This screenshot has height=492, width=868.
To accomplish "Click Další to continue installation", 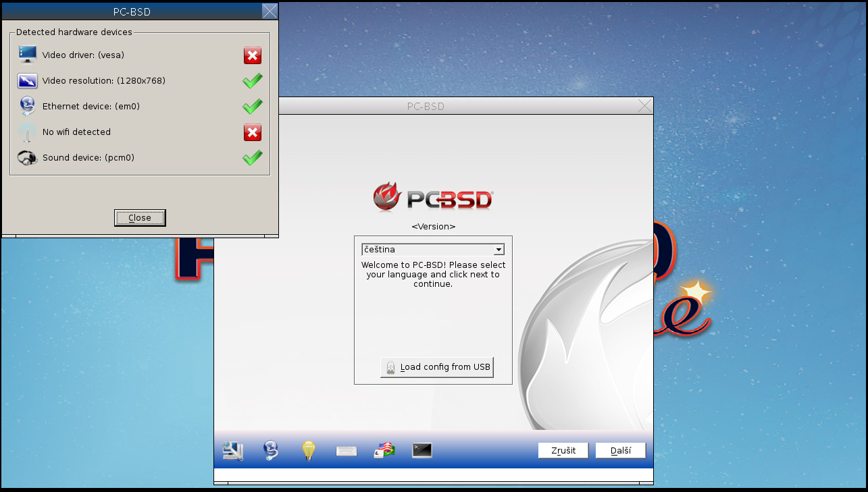I will pos(619,450).
